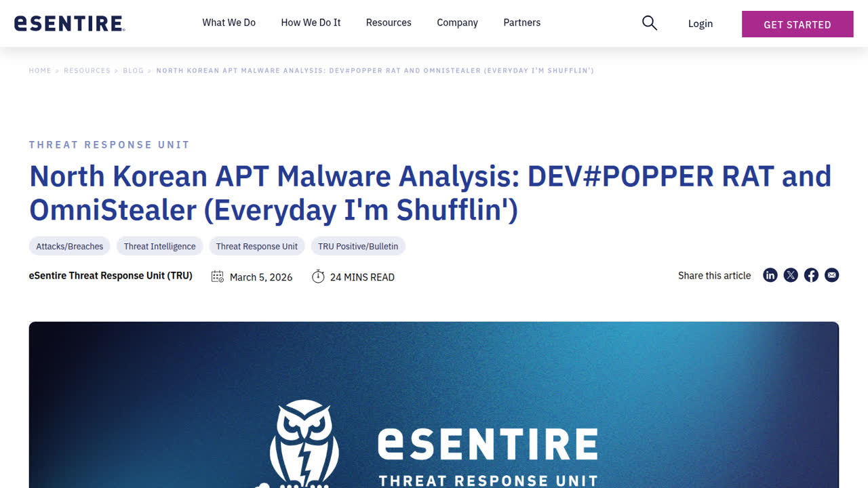The height and width of the screenshot is (488, 868).
Task: Click the eSentire logo in header
Action: click(x=69, y=23)
